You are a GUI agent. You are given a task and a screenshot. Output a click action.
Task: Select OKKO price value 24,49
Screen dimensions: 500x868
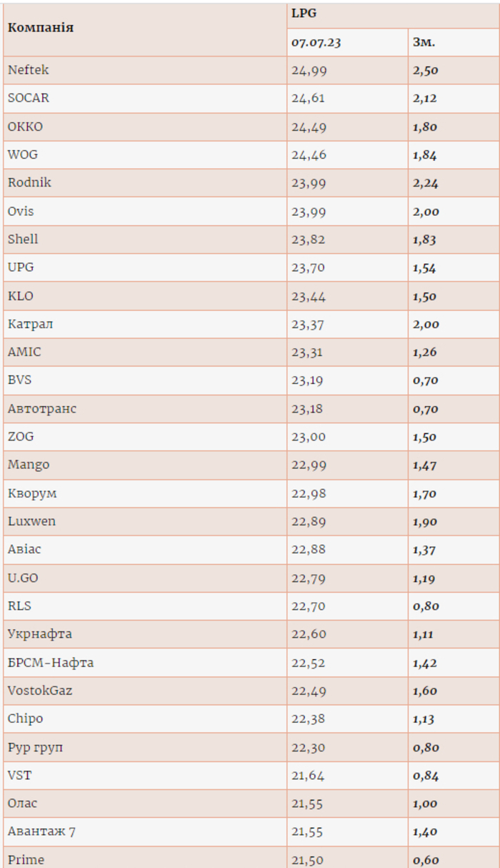(x=309, y=127)
